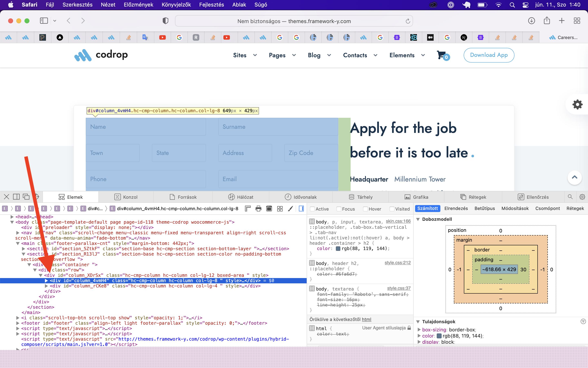Viewport: 588px width, 368px height.
Task: Toggle the appearance window icon in DOM toolbar
Action: click(269, 209)
